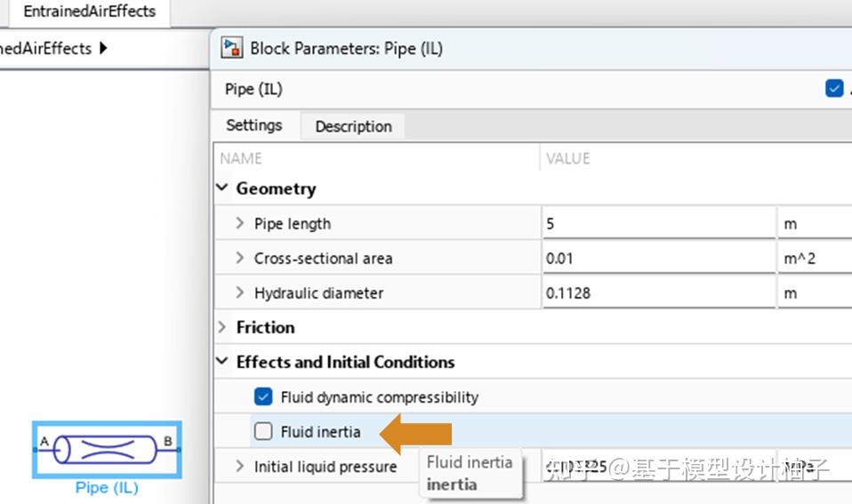This screenshot has height=504, width=852.
Task: Open the Pipe length unit dropdown
Action: click(813, 224)
